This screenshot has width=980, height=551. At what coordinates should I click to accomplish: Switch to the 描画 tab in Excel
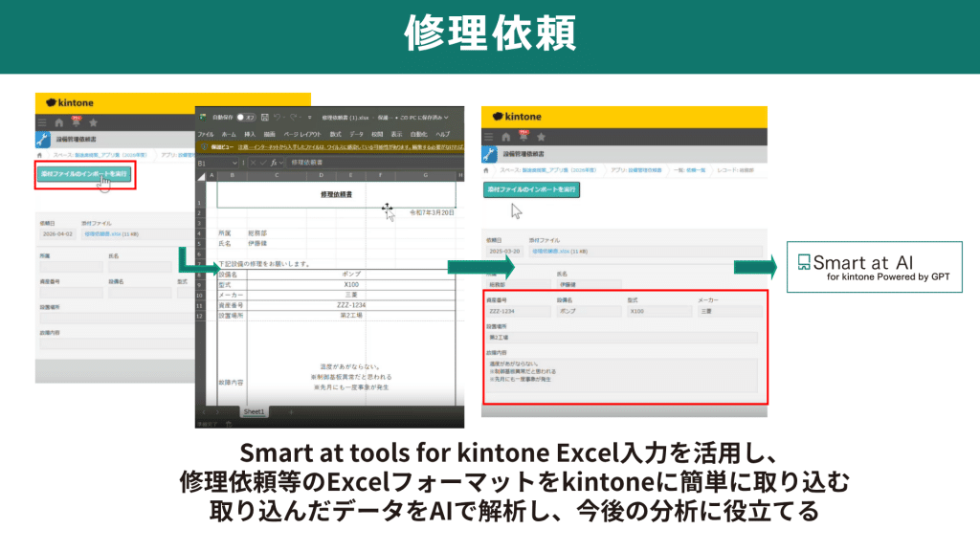(269, 134)
